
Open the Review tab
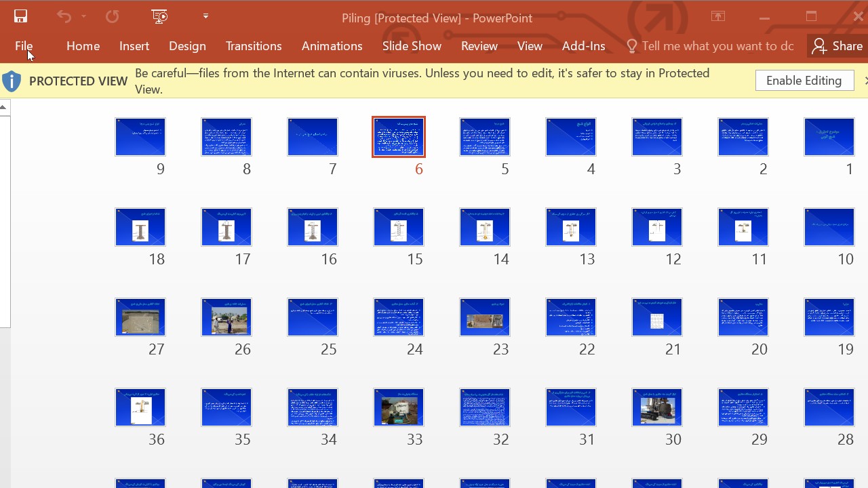pos(479,46)
